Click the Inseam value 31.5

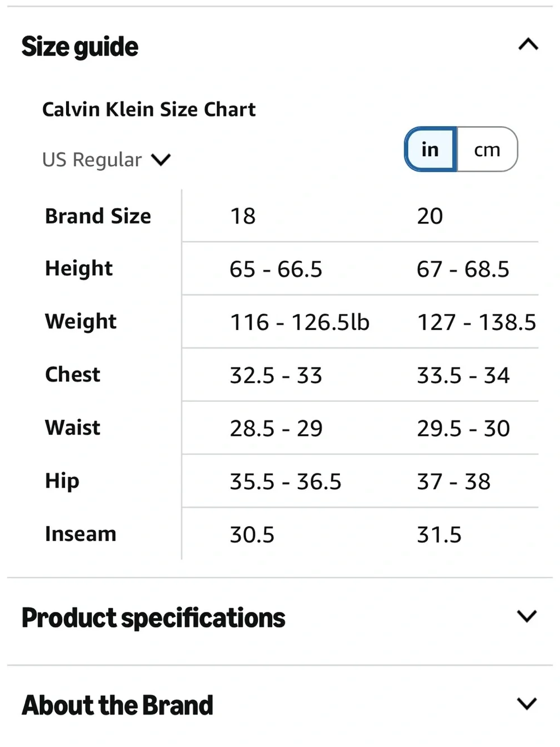click(x=439, y=535)
